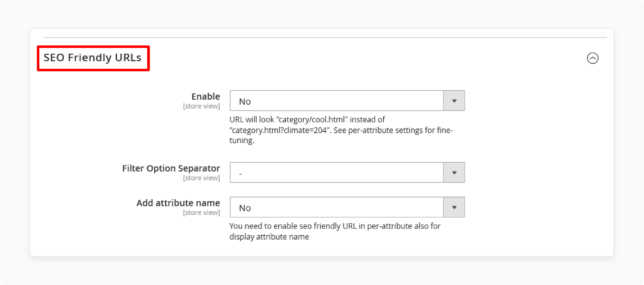This screenshot has height=285, width=644.
Task: Open the Enable dropdown showing No
Action: pos(347,101)
